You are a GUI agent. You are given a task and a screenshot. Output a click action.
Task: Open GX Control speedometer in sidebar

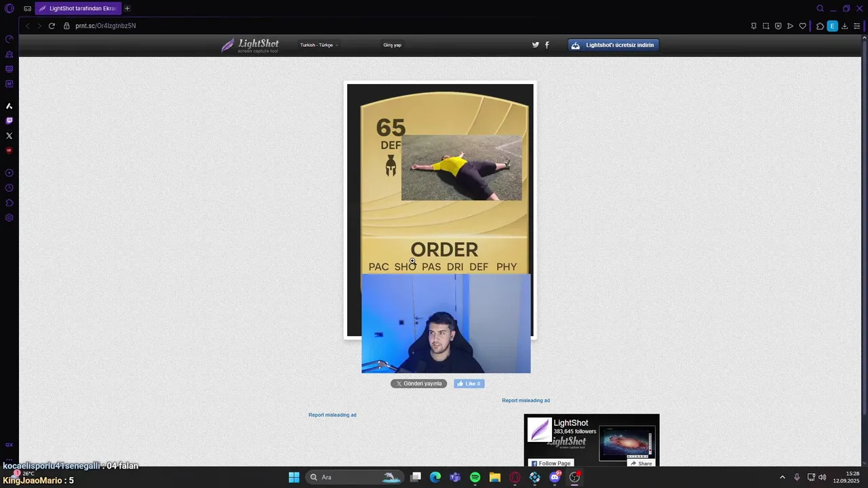coord(9,39)
